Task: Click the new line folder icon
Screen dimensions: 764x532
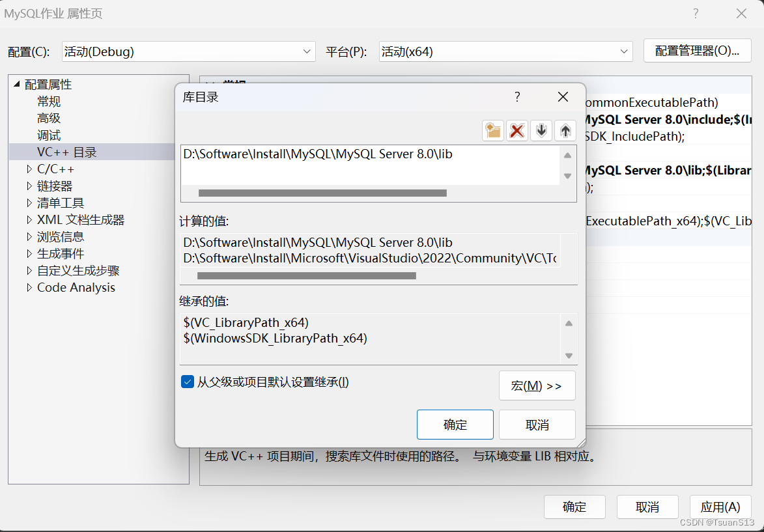Action: (492, 131)
